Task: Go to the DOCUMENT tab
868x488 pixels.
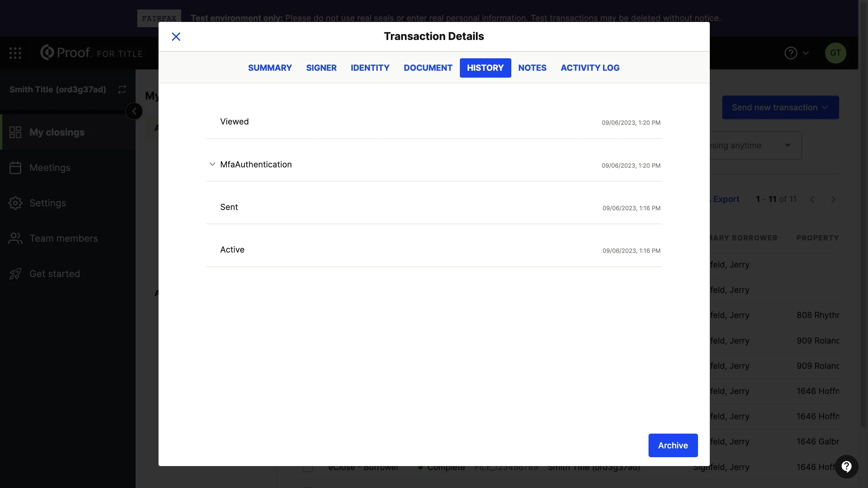Action: (428, 68)
